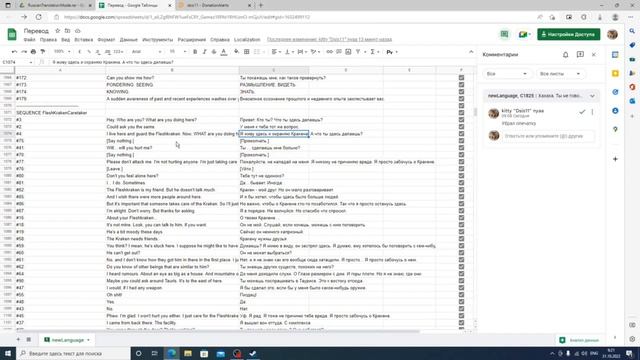Viewport: 640px width, 360px height.
Task: Check the cloud save status icon
Action: (x=78, y=31)
